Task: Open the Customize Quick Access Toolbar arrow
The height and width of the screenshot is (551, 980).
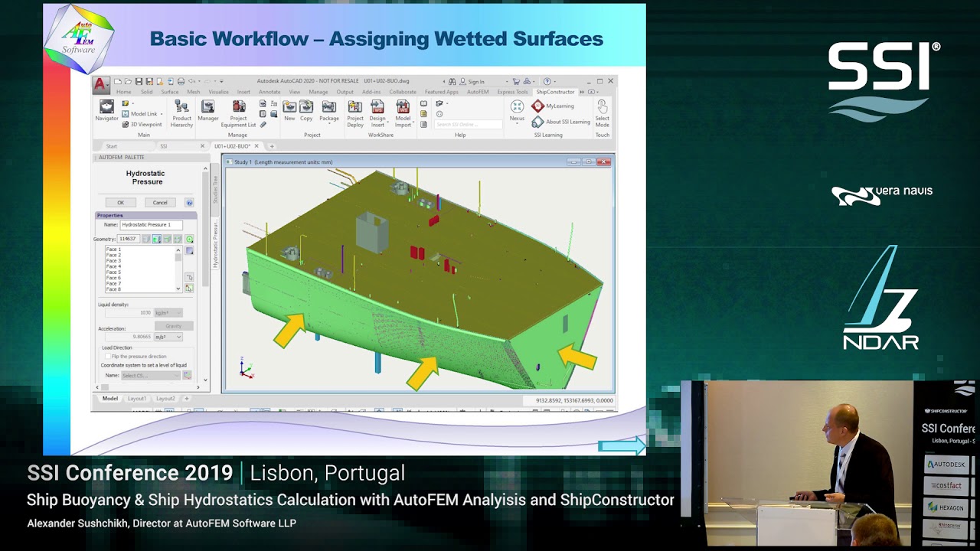Action: tap(221, 81)
